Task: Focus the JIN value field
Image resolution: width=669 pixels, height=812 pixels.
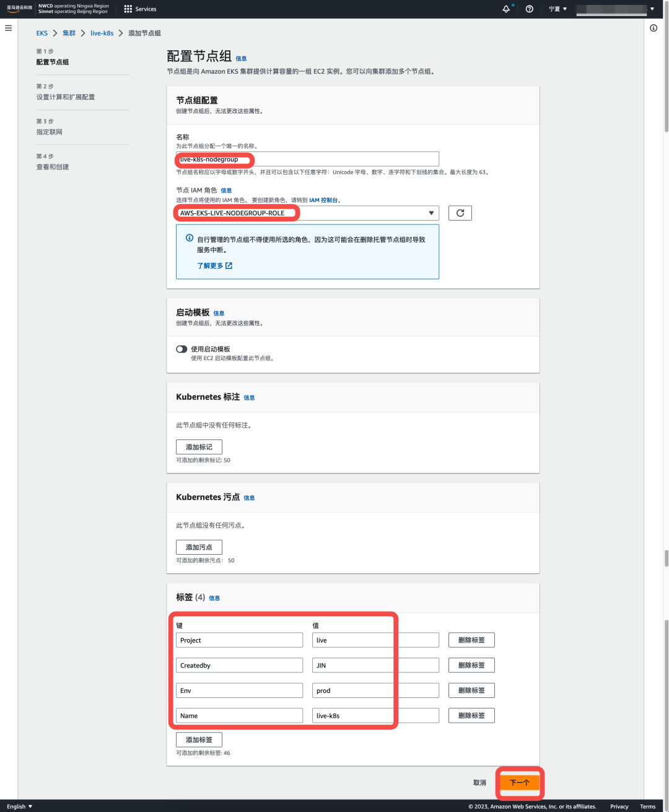Action: pyautogui.click(x=375, y=665)
